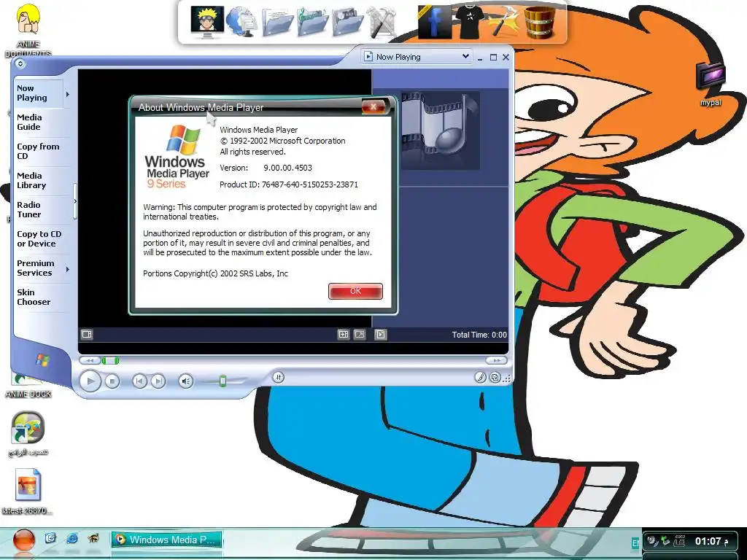Open the Arabic-labeled shortcut desktop icon
Screen dimensions: 747x560
point(28,433)
